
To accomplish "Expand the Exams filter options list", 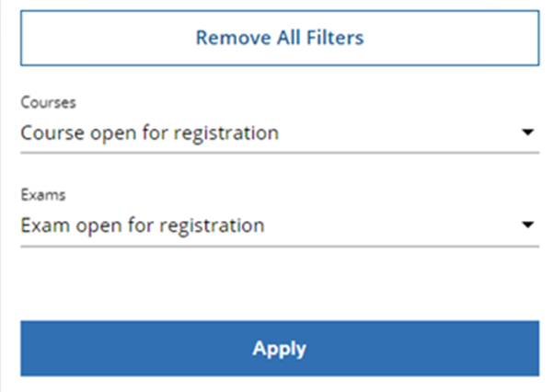I will click(x=527, y=225).
